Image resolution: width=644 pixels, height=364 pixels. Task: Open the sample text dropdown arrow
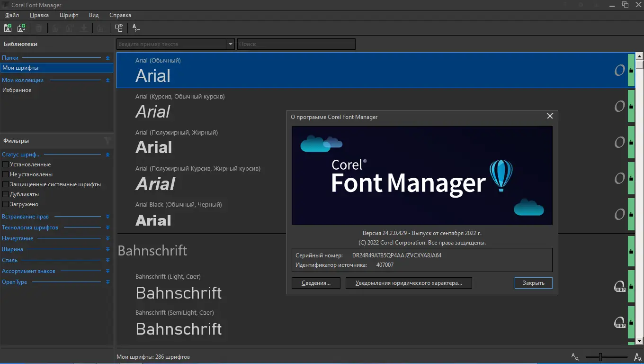pos(231,44)
